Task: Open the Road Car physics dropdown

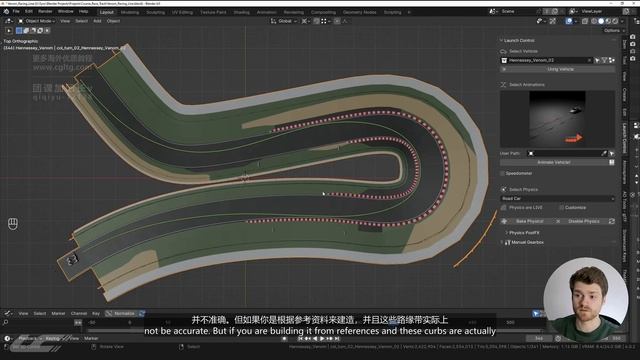Action: pyautogui.click(x=558, y=199)
